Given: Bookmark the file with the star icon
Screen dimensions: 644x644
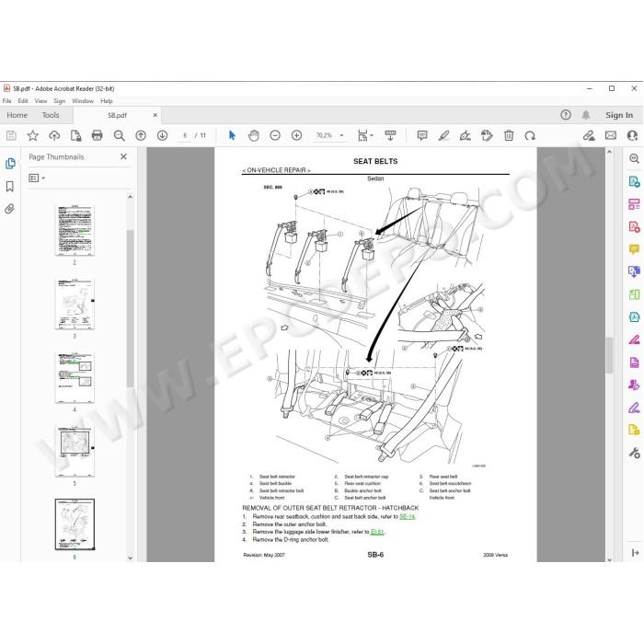Looking at the screenshot, I should [33, 135].
